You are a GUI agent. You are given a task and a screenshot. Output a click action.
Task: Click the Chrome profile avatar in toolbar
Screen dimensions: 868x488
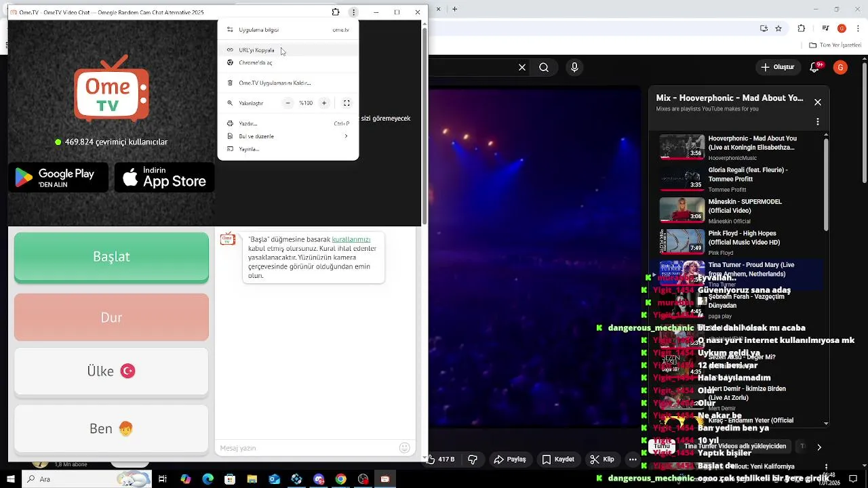(x=842, y=28)
